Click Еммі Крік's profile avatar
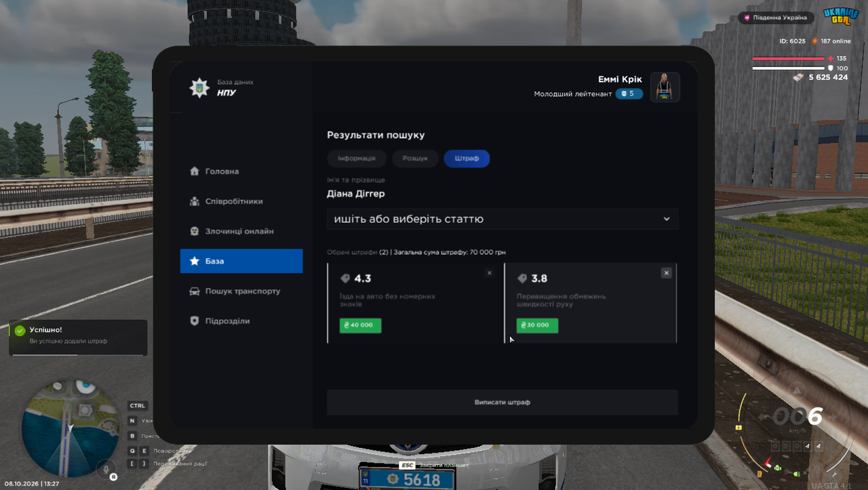This screenshot has height=490, width=868. coord(665,87)
